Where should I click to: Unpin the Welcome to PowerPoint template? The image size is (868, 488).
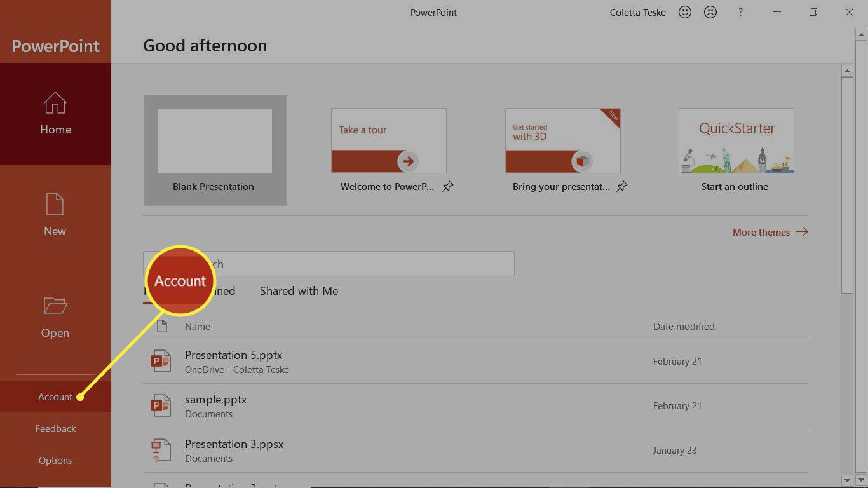448,186
